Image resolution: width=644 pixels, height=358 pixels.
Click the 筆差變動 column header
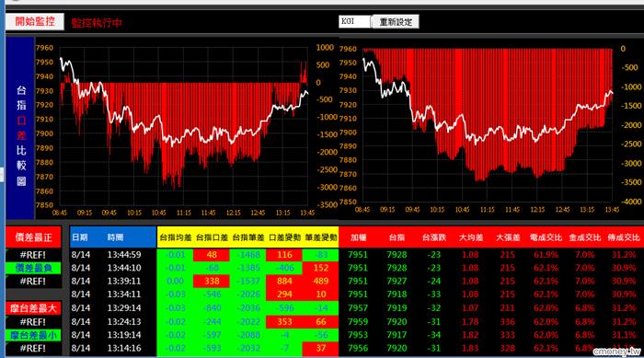[321, 237]
